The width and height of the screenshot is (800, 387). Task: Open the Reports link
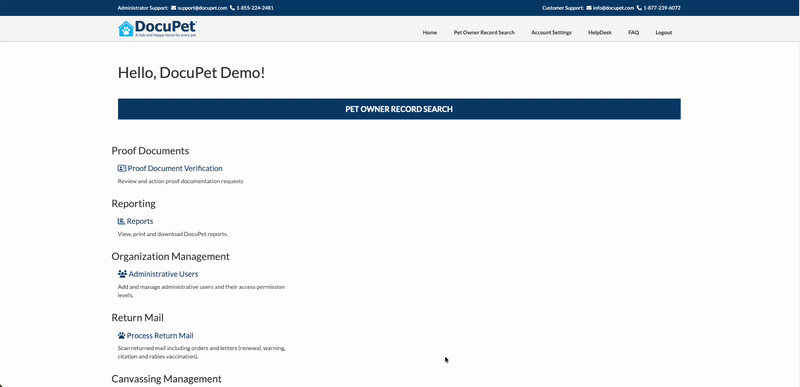[x=140, y=221]
